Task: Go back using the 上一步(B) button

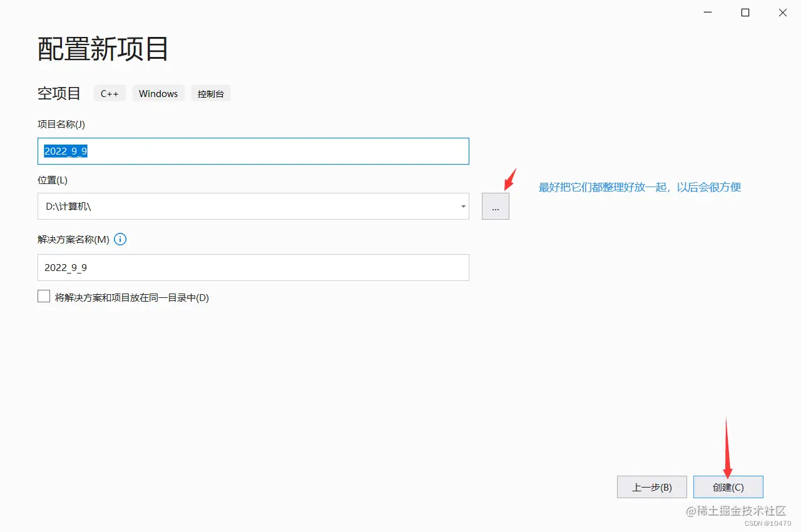Action: (x=651, y=486)
